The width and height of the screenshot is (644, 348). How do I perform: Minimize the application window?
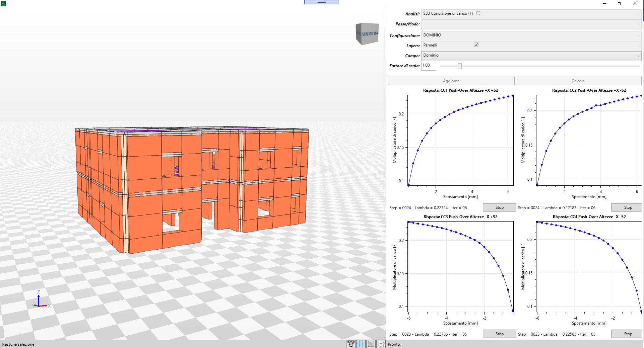(604, 3)
